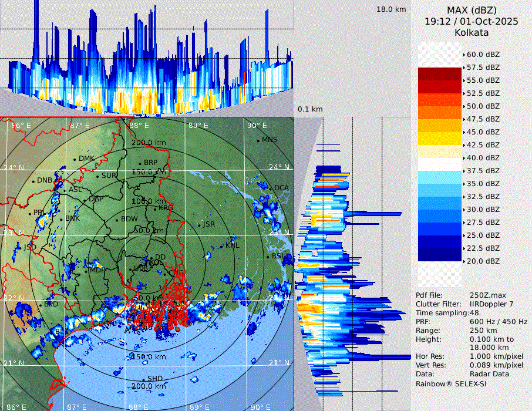The height and width of the screenshot is (411, 532).
Task: Select the DCA station dot
Action: point(271,188)
